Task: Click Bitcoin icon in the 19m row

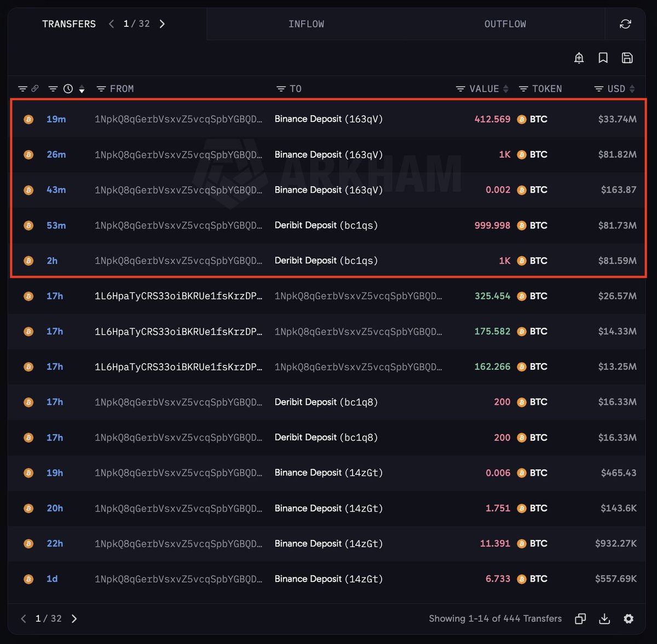Action: [28, 119]
